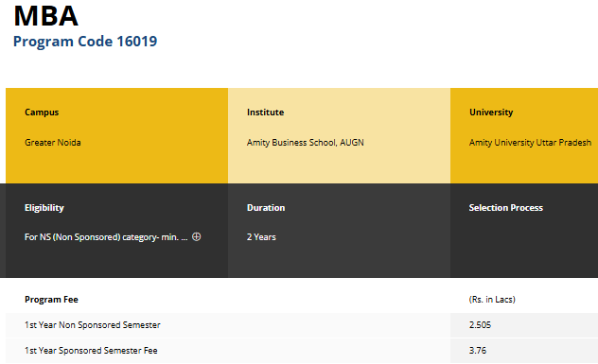Expand the truncated NS category eligibility text
This screenshot has height=364, width=598.
pos(106,237)
